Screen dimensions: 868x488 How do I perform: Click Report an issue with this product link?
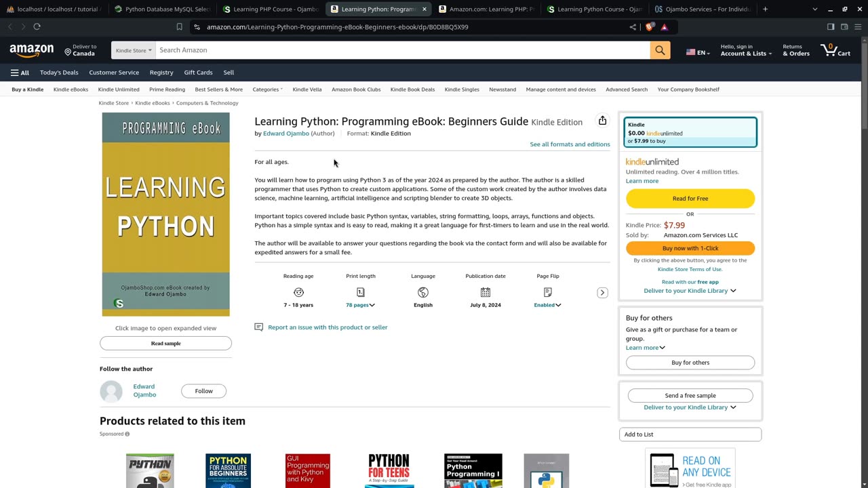tap(328, 327)
